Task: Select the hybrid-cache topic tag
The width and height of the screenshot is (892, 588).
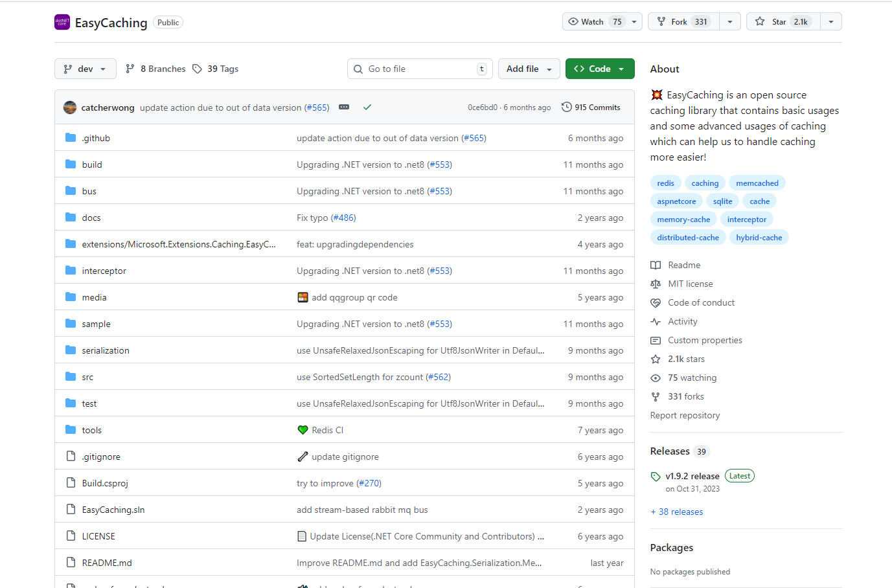Action: coord(759,238)
